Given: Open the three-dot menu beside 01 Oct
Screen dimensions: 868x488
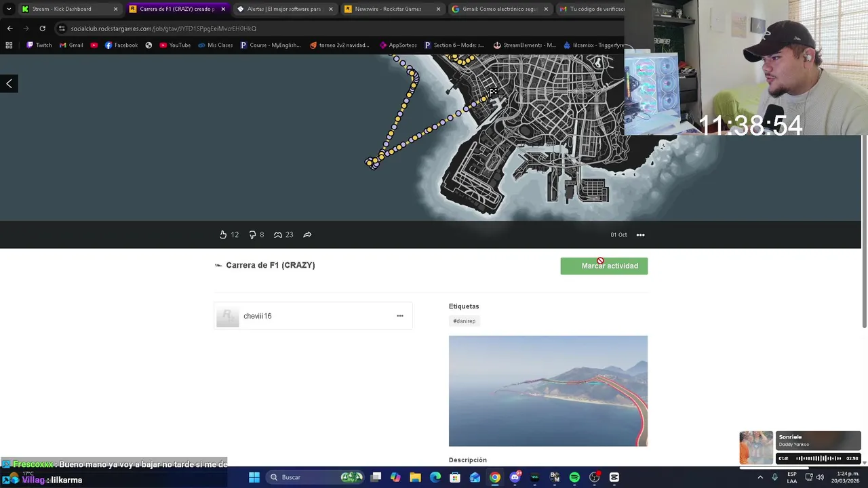Looking at the screenshot, I should 640,235.
